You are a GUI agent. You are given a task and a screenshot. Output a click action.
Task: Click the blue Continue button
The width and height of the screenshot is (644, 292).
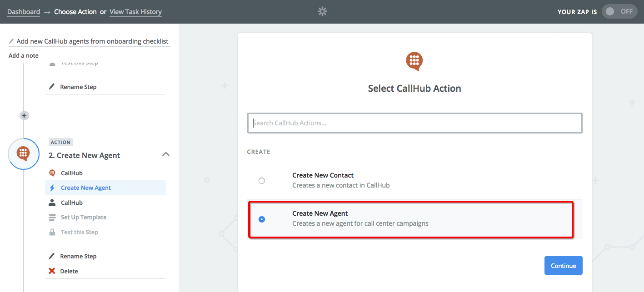tap(564, 266)
